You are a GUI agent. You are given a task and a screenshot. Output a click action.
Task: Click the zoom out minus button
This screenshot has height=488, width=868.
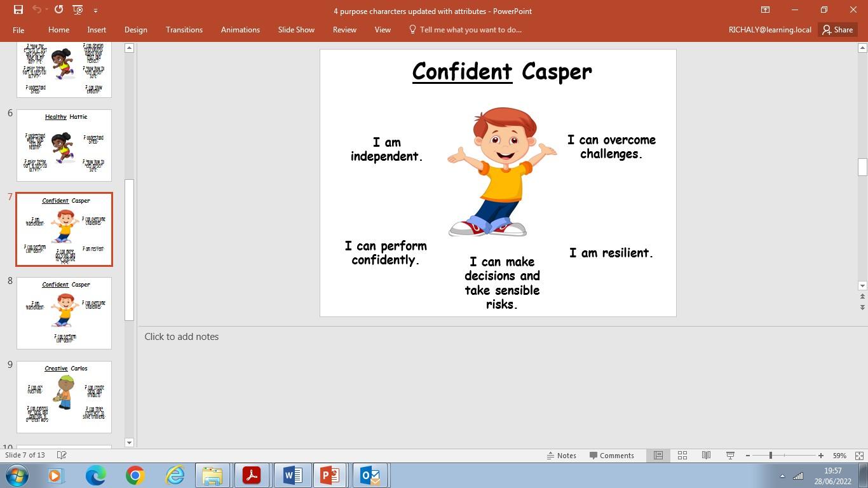(x=748, y=456)
